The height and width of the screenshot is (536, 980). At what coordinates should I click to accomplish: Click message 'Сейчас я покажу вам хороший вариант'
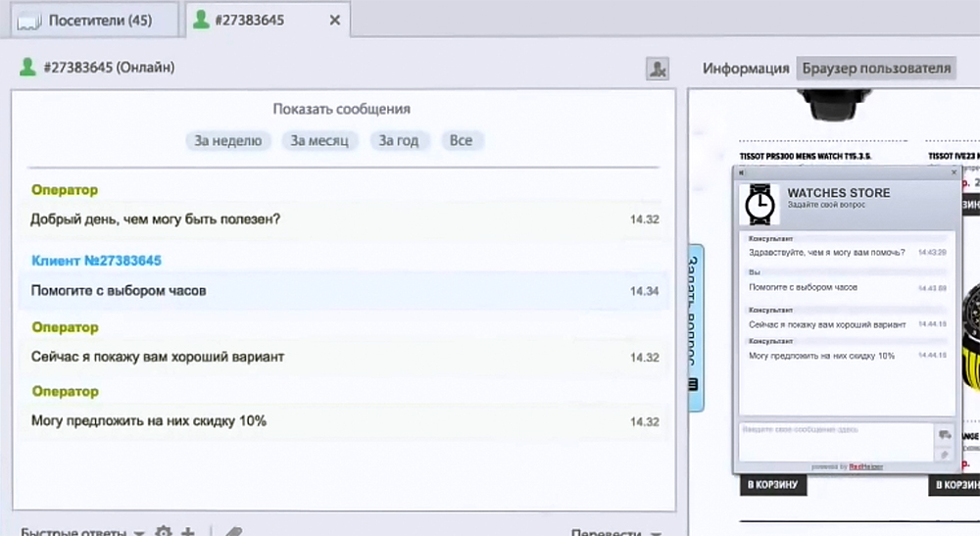point(158,357)
